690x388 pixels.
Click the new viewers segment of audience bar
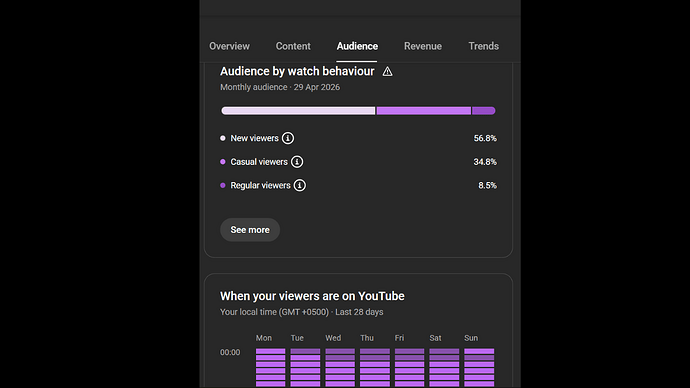click(x=298, y=111)
